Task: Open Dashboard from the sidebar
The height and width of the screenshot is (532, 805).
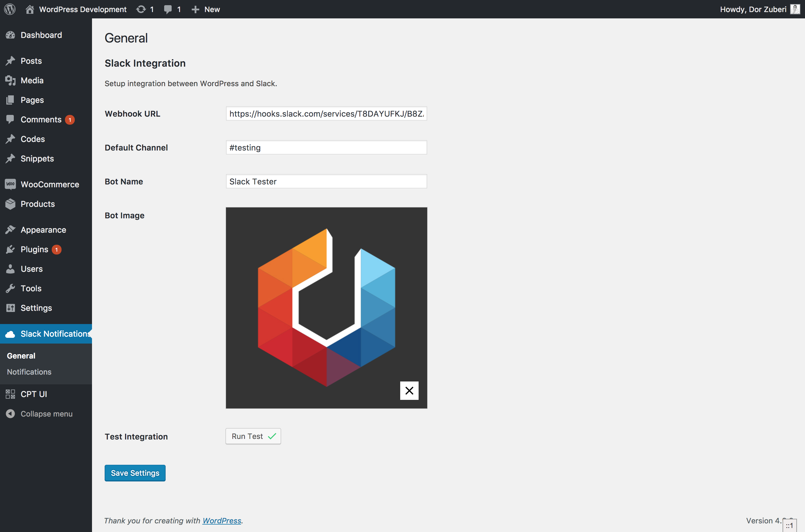Action: (41, 35)
